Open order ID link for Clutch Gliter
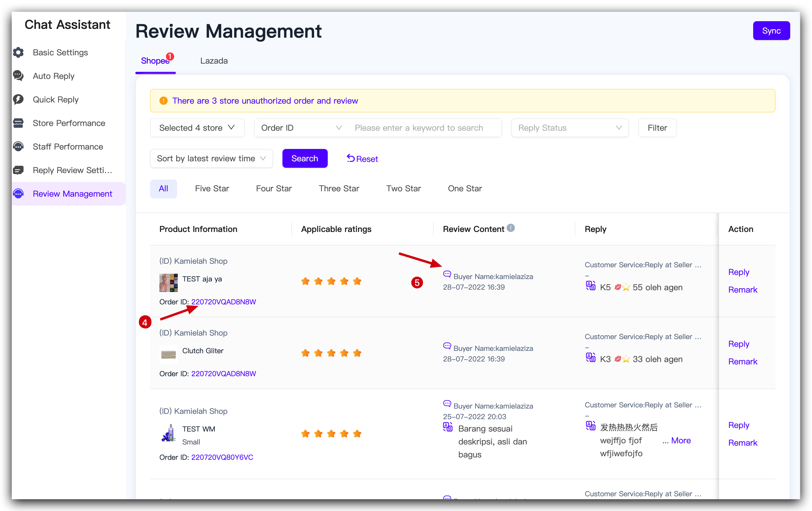Image resolution: width=812 pixels, height=511 pixels. point(224,374)
